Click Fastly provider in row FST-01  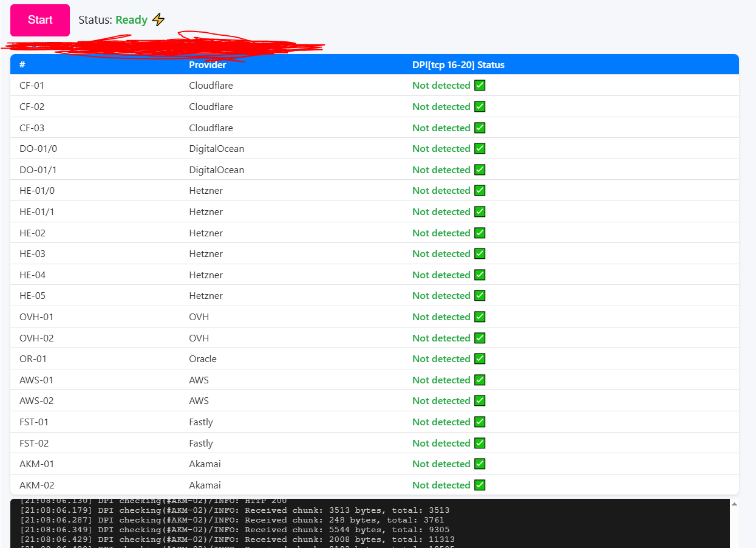(x=201, y=422)
